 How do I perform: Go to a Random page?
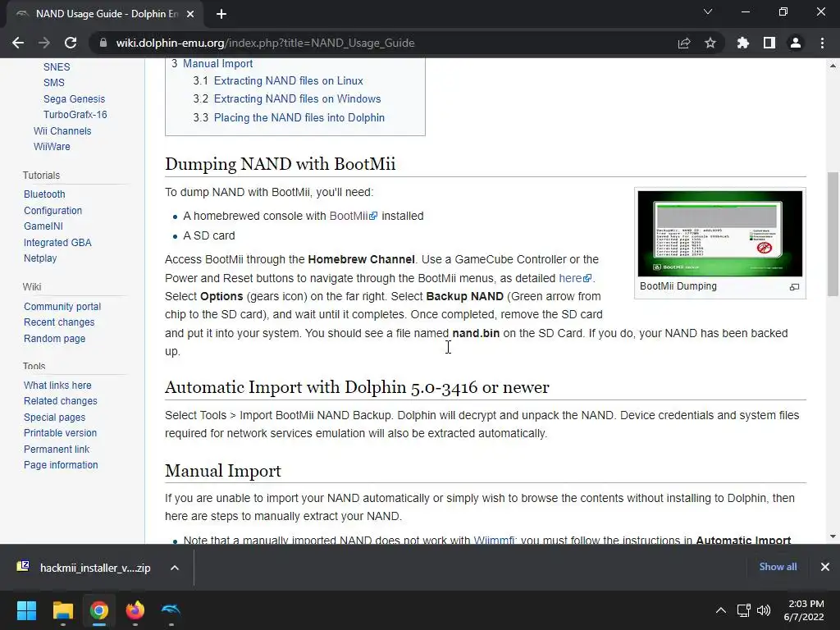(54, 339)
